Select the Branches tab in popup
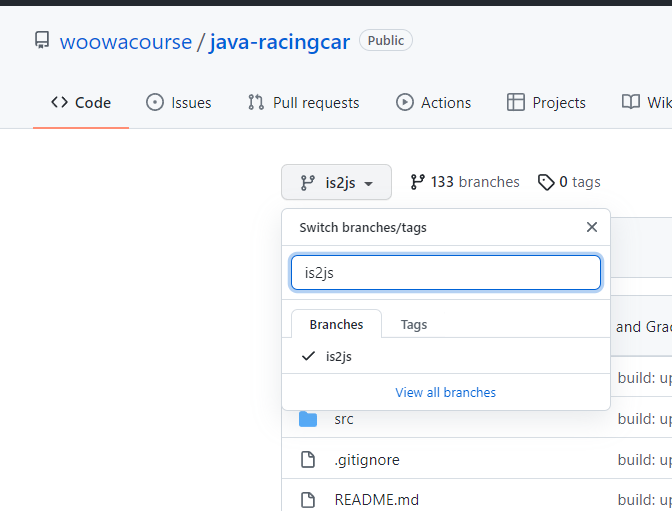672x511 pixels. tap(336, 325)
